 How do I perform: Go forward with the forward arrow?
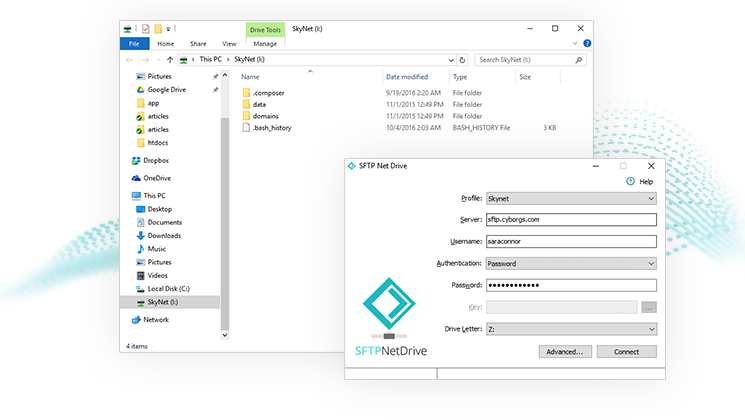coord(145,60)
